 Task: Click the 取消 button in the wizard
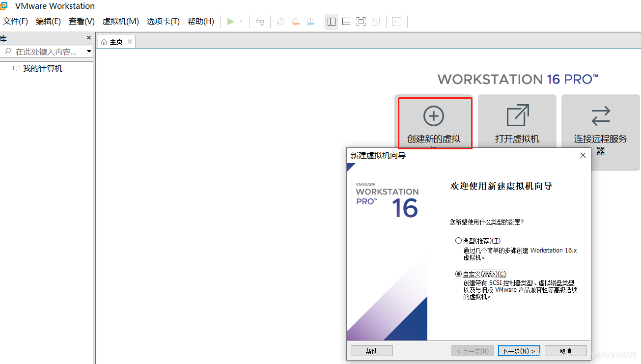coord(566,351)
